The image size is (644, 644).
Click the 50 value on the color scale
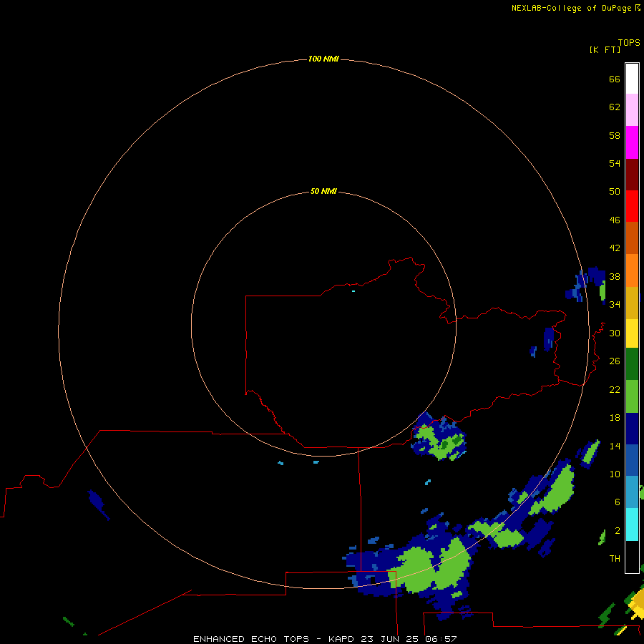click(615, 191)
